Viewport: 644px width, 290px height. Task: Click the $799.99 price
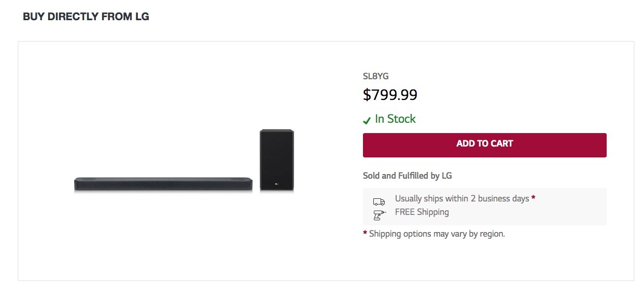pos(390,95)
